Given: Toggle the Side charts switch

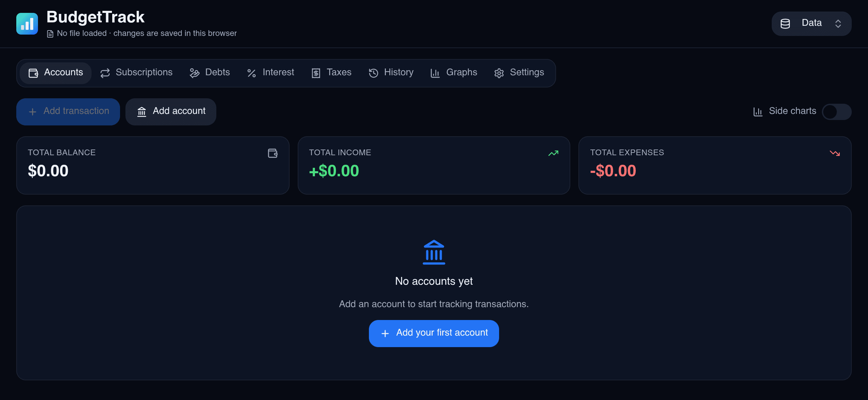Looking at the screenshot, I should point(836,112).
